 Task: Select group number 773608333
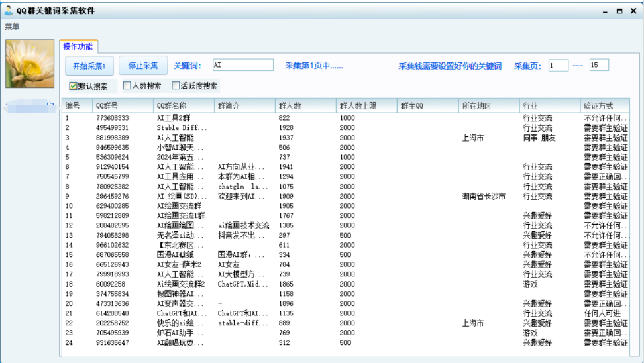click(x=113, y=118)
